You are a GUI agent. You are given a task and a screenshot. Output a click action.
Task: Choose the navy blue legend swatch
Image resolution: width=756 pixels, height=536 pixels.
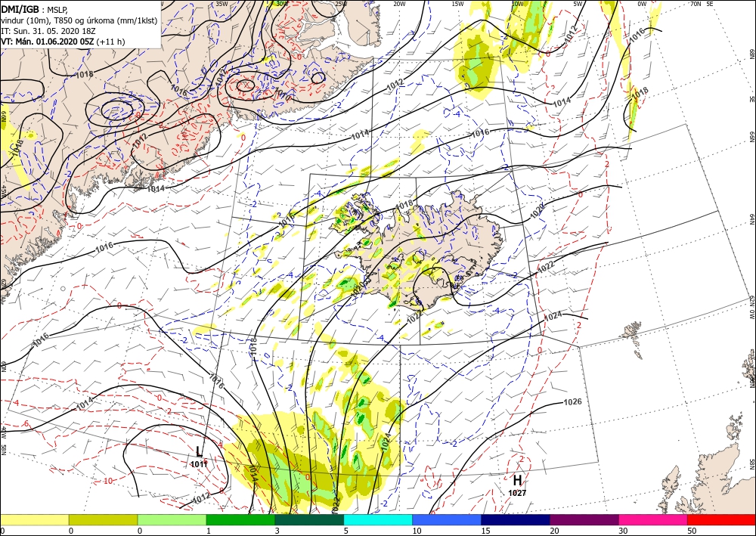click(516, 519)
